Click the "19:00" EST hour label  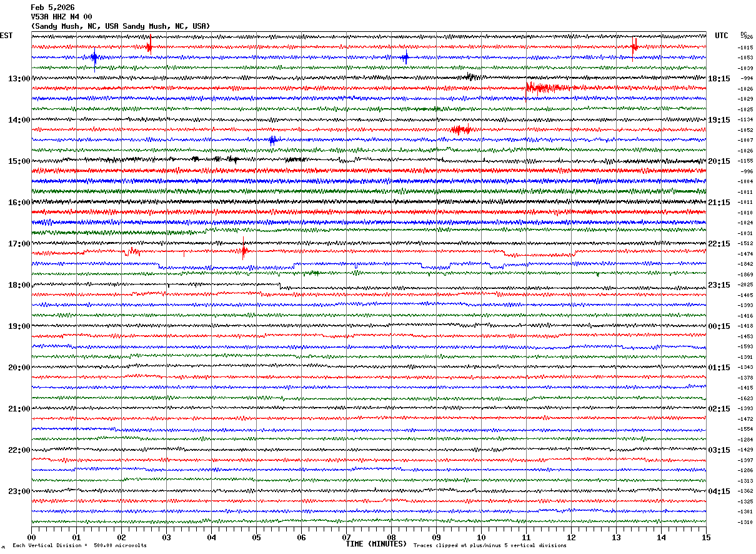tap(19, 326)
